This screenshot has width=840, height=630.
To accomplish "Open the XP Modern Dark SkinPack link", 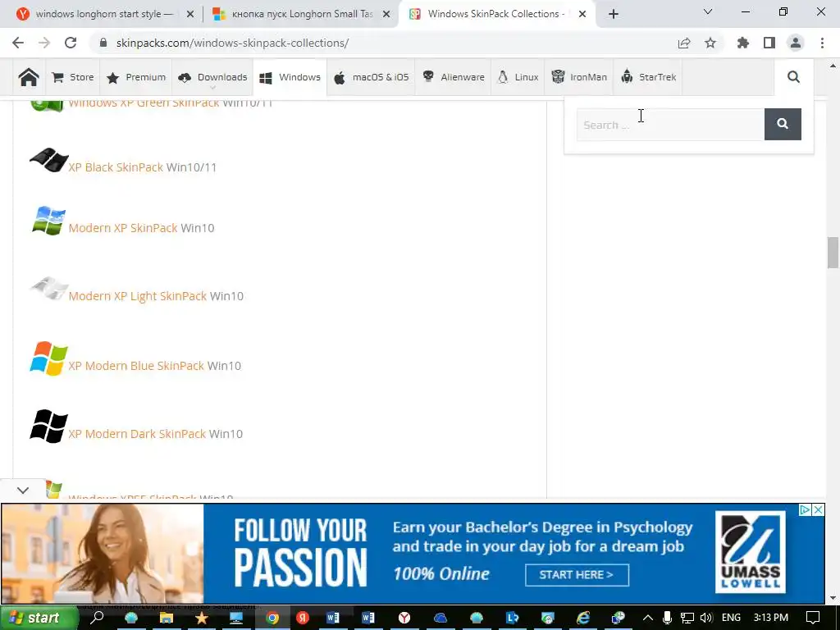I will (x=137, y=434).
